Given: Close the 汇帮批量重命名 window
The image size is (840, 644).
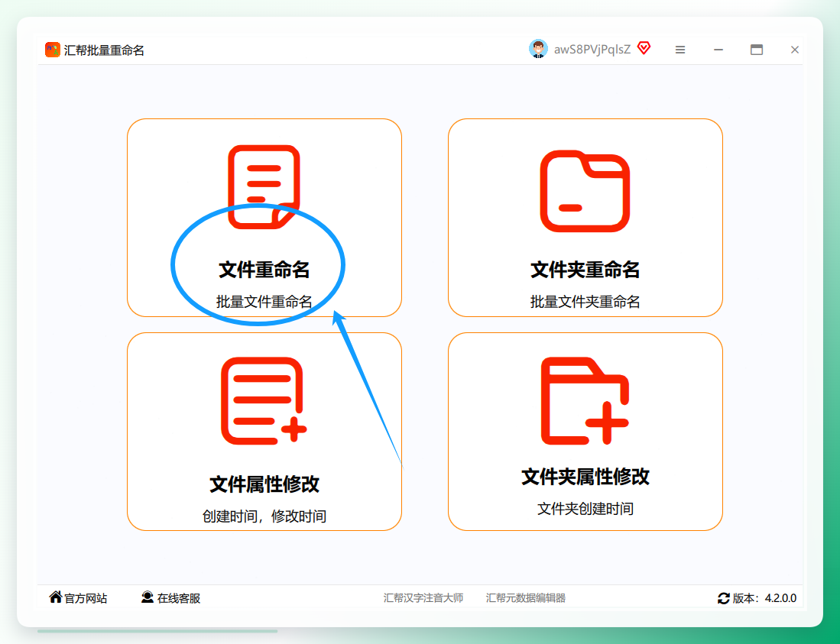Looking at the screenshot, I should (x=794, y=50).
